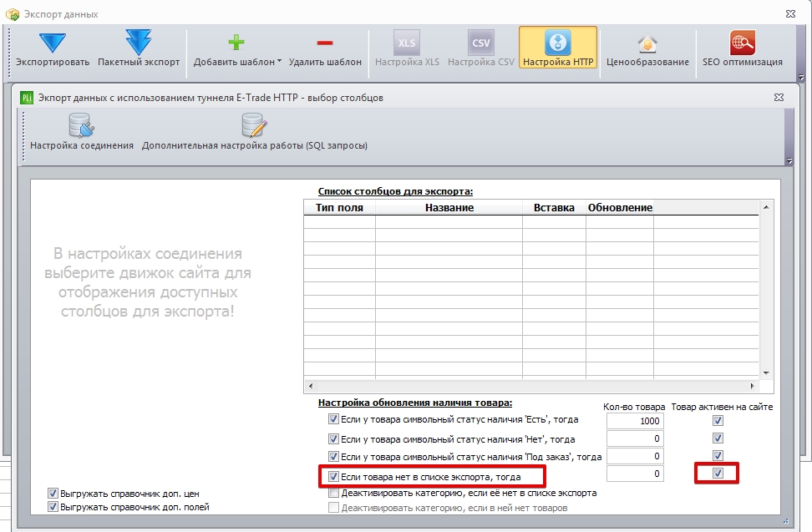Toggle 'Есть' availability status rule checkbox
Screen dimensions: 812x532
tap(333, 418)
